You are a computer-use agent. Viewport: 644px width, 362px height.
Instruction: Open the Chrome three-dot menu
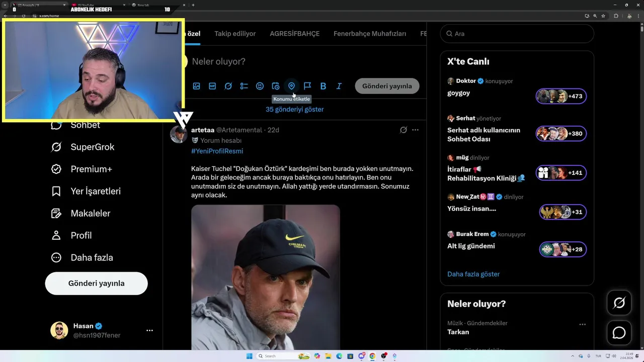click(638, 16)
